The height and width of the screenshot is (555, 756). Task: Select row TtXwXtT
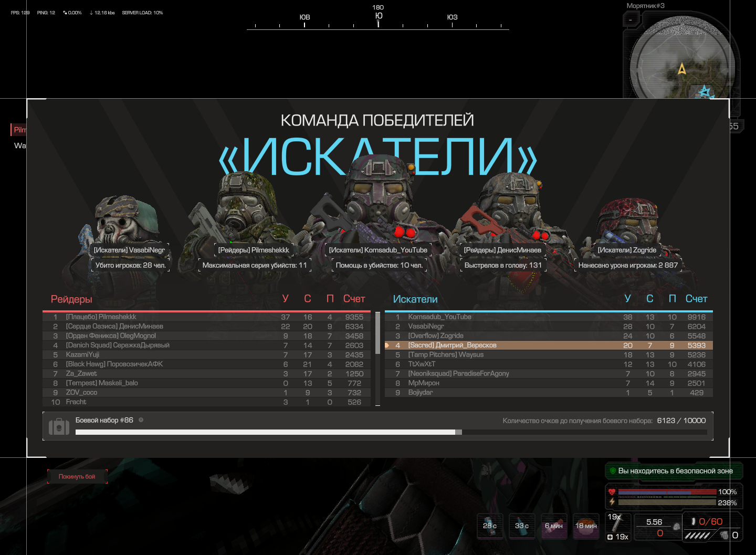pyautogui.click(x=549, y=364)
